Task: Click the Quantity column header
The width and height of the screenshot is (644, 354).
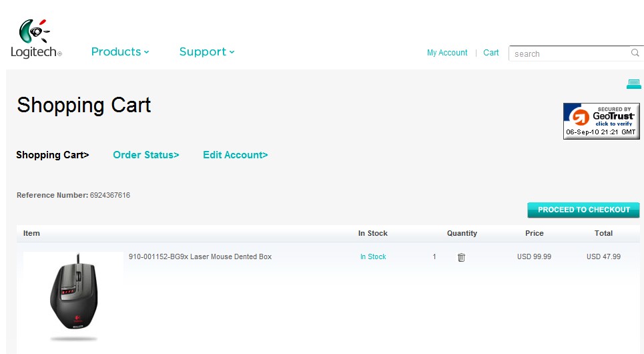Action: pyautogui.click(x=462, y=233)
